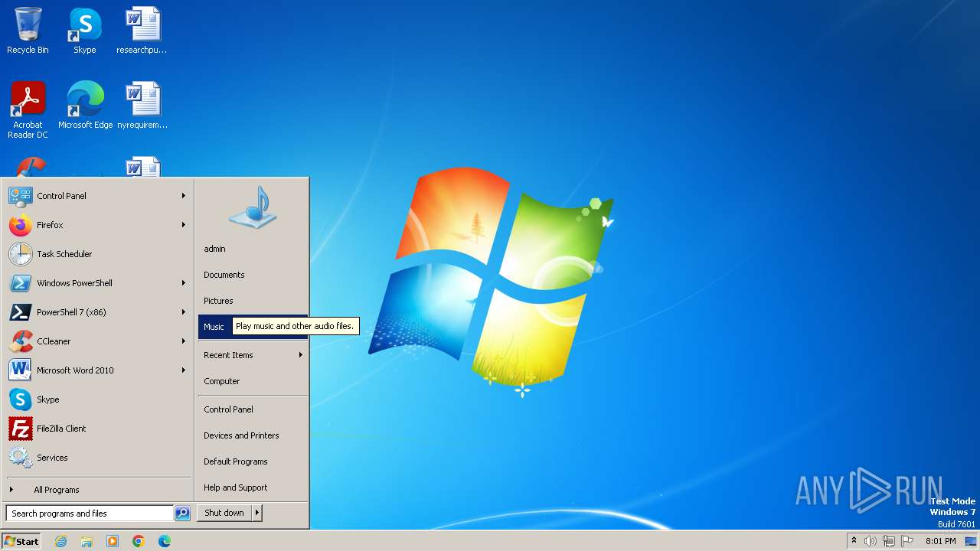Launch Google Chrome from the taskbar
The width and height of the screenshot is (980, 551).
[139, 541]
